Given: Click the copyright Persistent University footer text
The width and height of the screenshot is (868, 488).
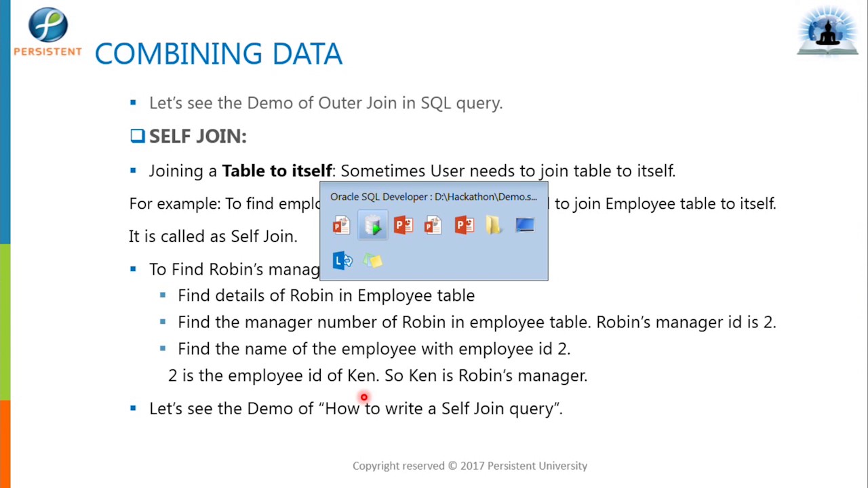Looking at the screenshot, I should tap(469, 466).
